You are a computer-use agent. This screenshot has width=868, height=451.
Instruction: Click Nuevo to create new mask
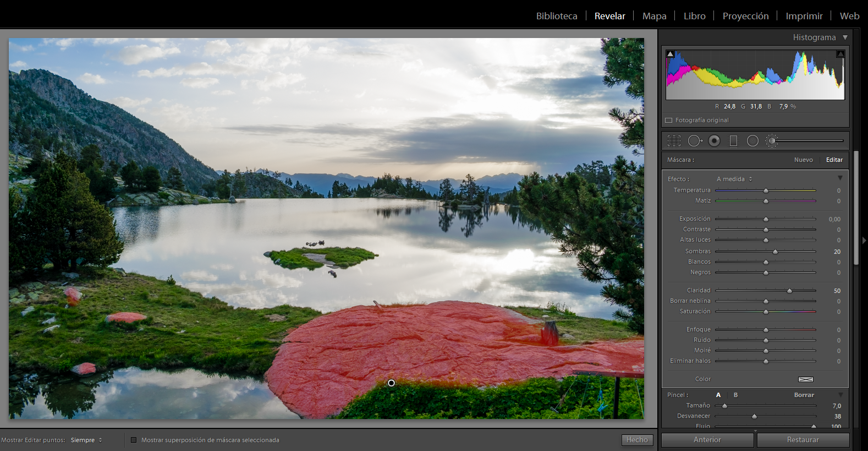[x=803, y=160]
